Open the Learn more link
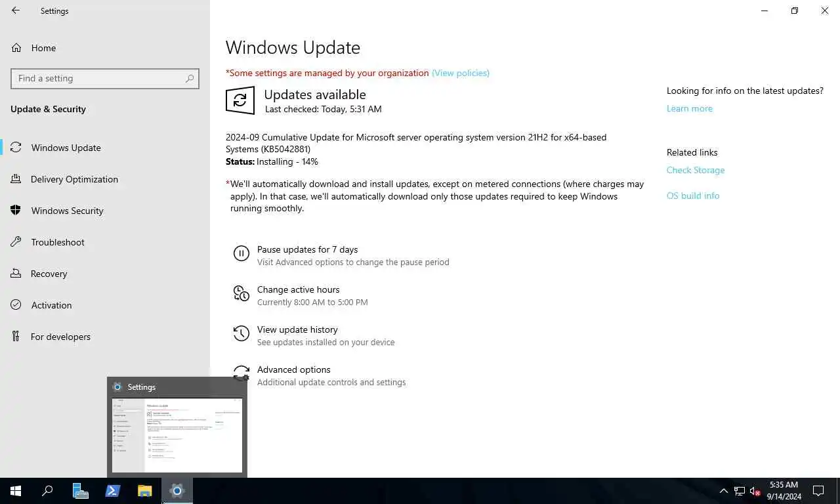 click(x=689, y=108)
